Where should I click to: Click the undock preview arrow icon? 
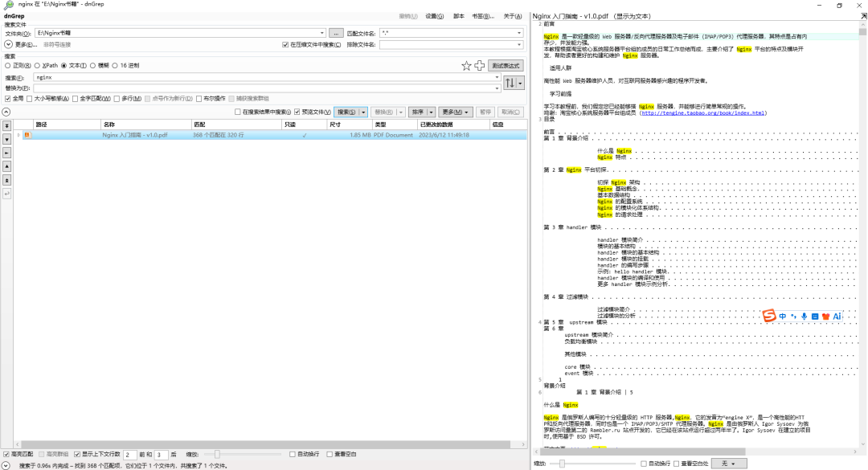(x=863, y=16)
